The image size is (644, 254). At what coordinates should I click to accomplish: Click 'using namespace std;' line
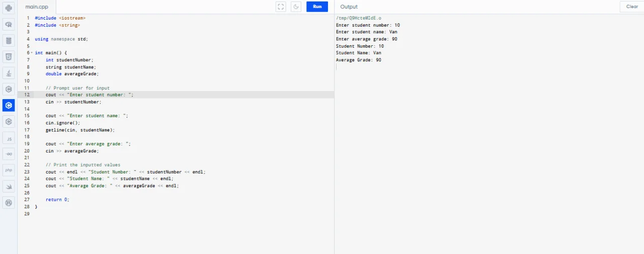(x=61, y=39)
